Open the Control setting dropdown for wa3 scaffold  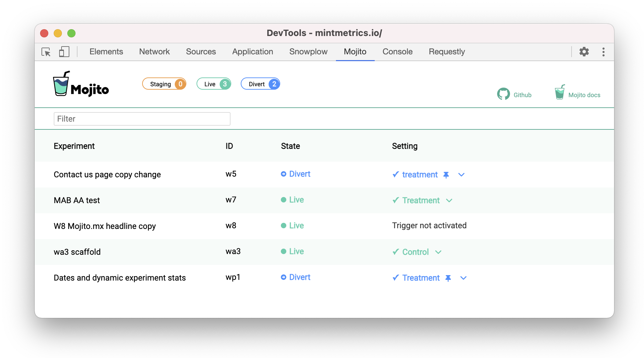click(x=439, y=252)
